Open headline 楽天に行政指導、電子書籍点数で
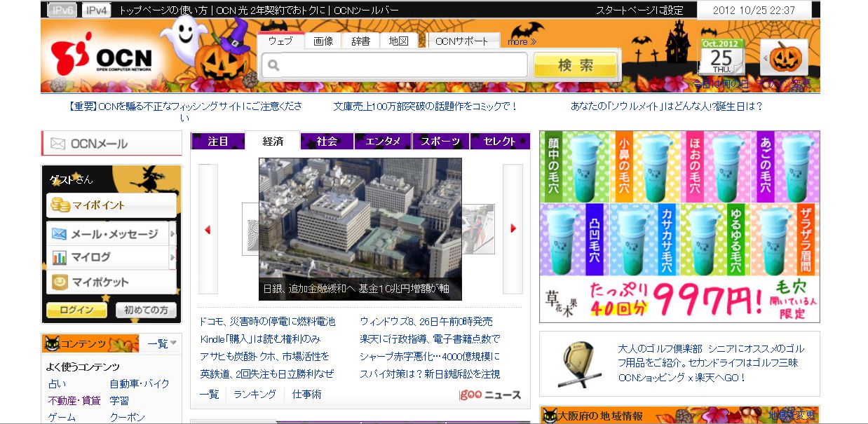This screenshot has height=424, width=868. click(x=430, y=339)
